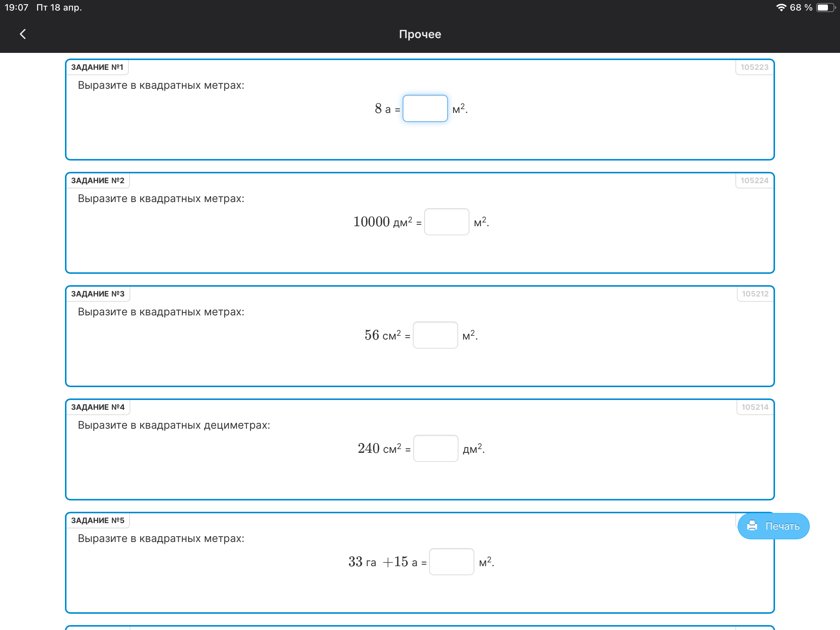Click the Задание №5 label

[x=97, y=520]
